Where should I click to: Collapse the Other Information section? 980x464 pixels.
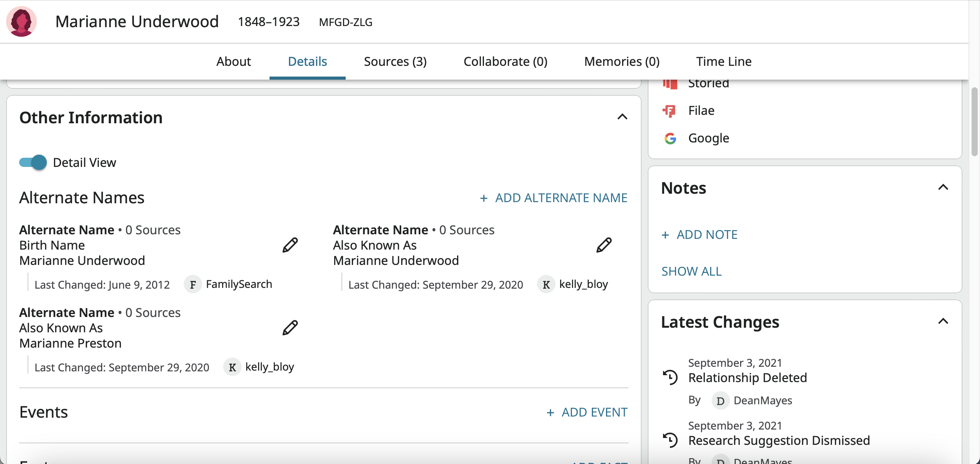coord(622,117)
